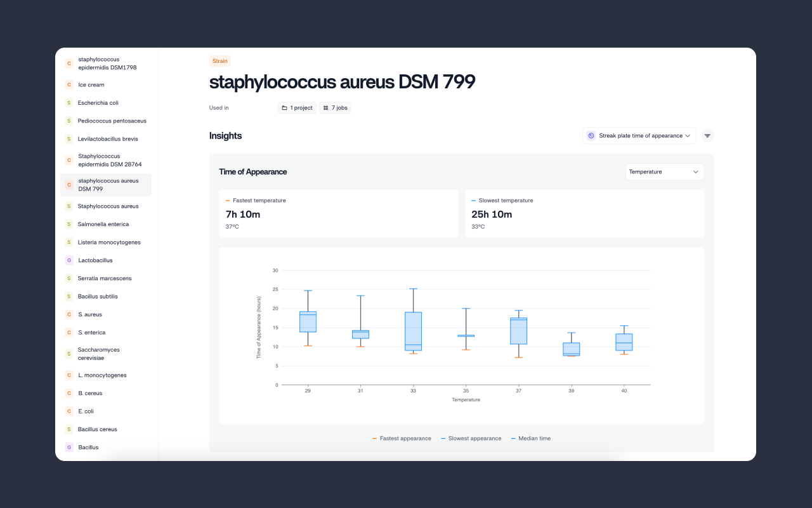
Task: Click the orange C icon beside Ice cream
Action: point(69,85)
